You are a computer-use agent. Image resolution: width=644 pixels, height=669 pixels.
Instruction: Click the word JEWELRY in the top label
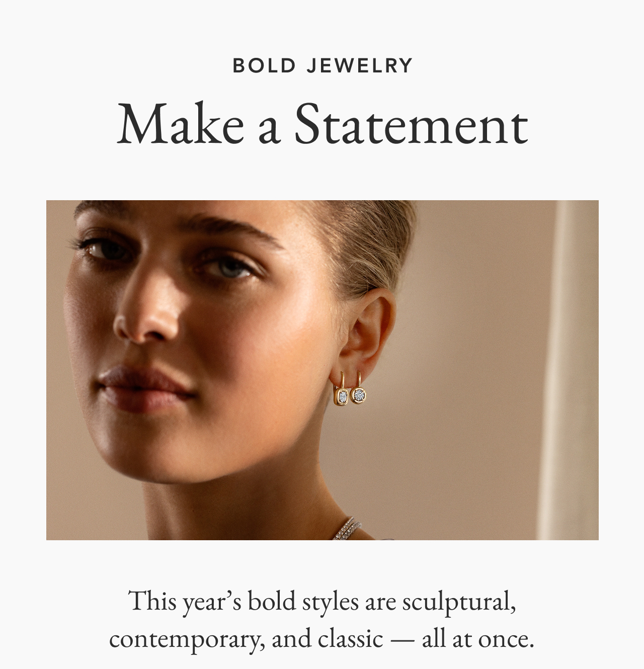click(359, 66)
